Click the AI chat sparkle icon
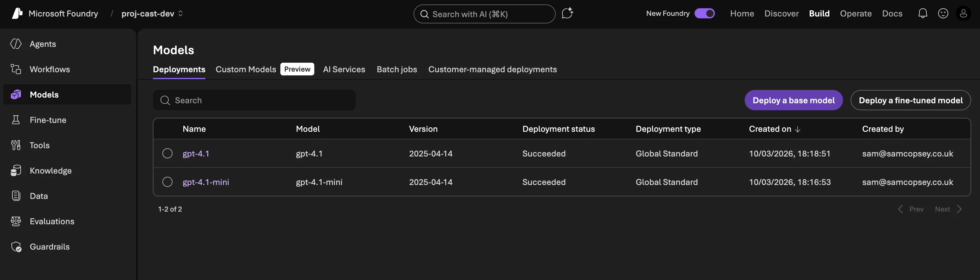The height and width of the screenshot is (280, 980). pyautogui.click(x=567, y=13)
